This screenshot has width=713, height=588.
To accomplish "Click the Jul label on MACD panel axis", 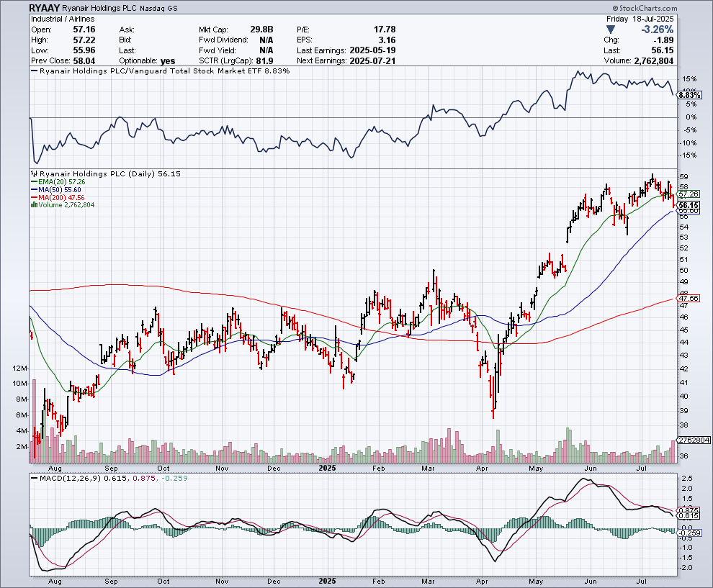I will tap(642, 582).
